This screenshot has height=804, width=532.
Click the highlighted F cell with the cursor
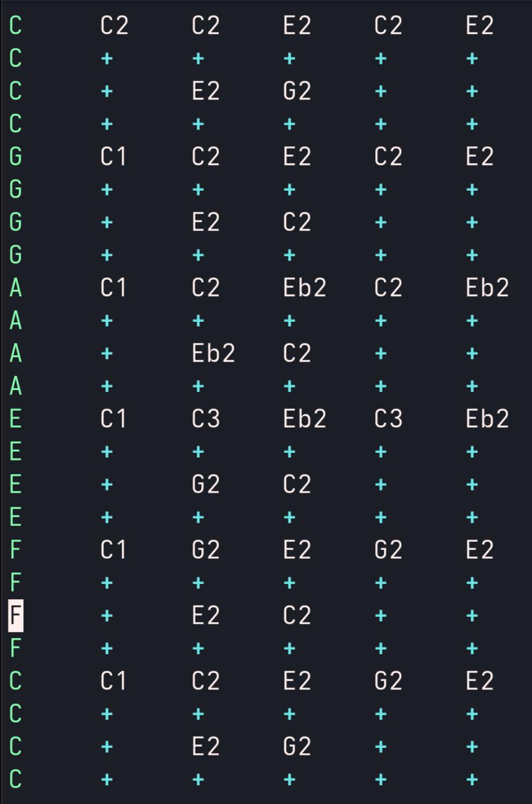(x=14, y=615)
